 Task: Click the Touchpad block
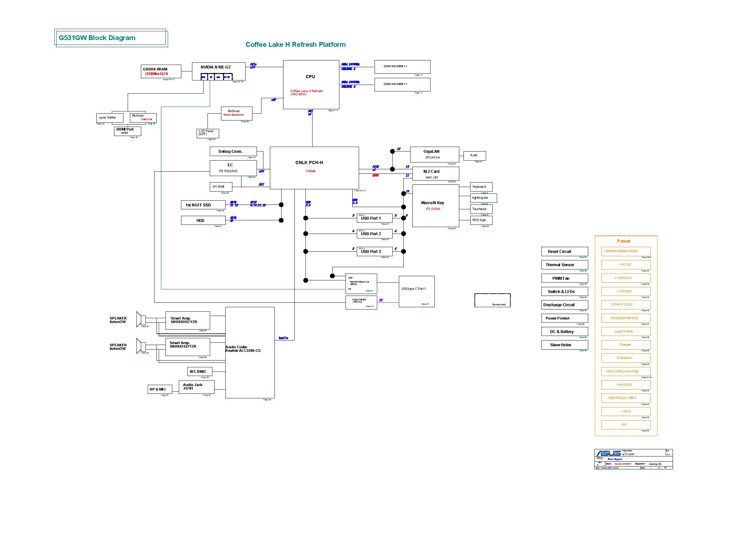481,209
